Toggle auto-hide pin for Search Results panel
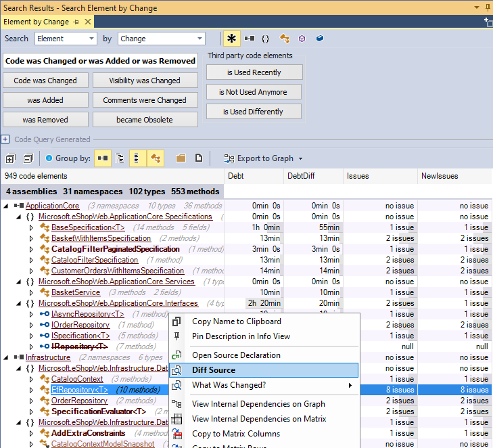The image size is (493, 448). 488,7
